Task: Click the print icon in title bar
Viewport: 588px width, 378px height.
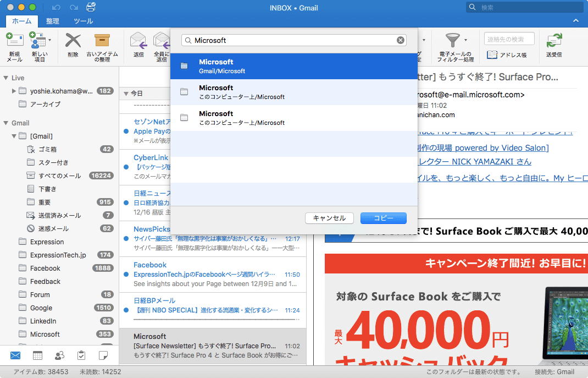Action: [91, 7]
